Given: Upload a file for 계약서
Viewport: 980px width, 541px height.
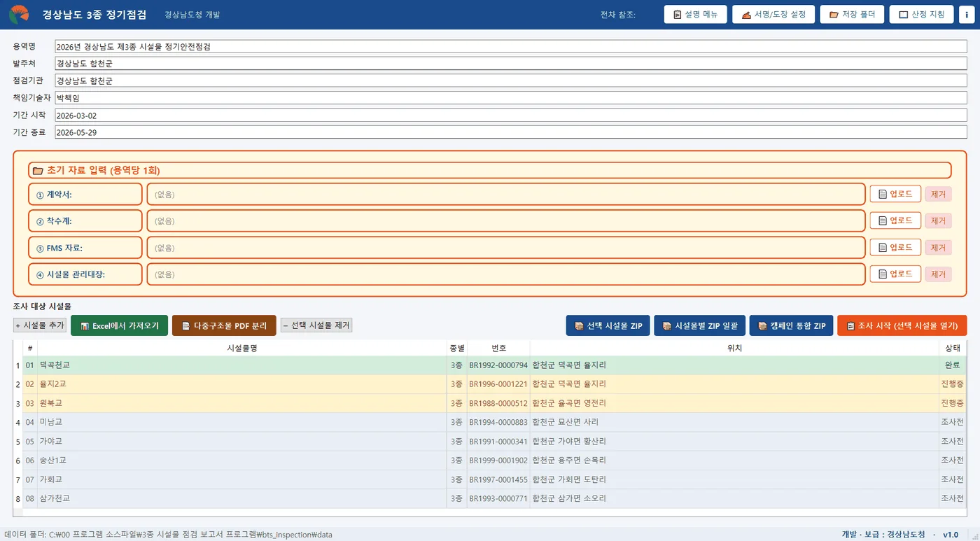Looking at the screenshot, I should [x=895, y=194].
